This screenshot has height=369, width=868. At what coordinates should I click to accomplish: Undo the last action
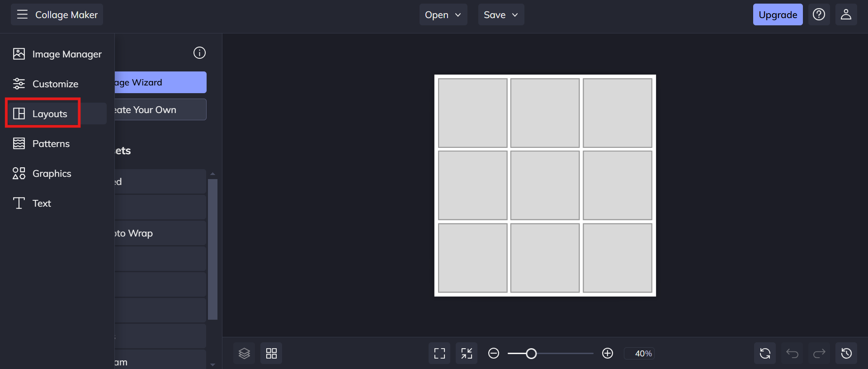click(792, 353)
